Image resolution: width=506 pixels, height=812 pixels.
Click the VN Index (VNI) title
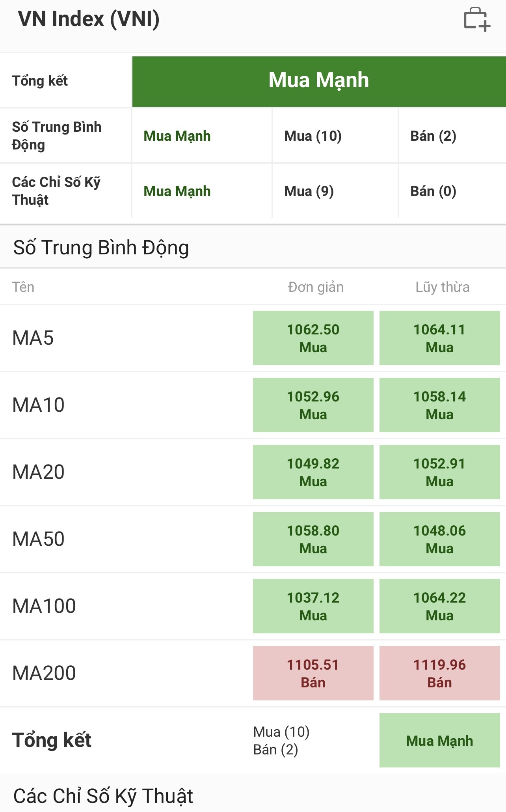pos(89,19)
